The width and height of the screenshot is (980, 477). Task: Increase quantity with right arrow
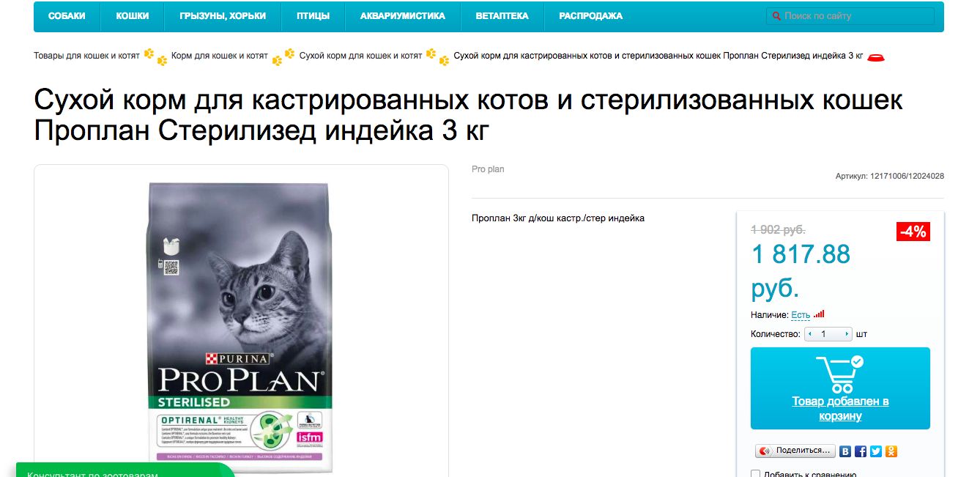click(x=847, y=334)
